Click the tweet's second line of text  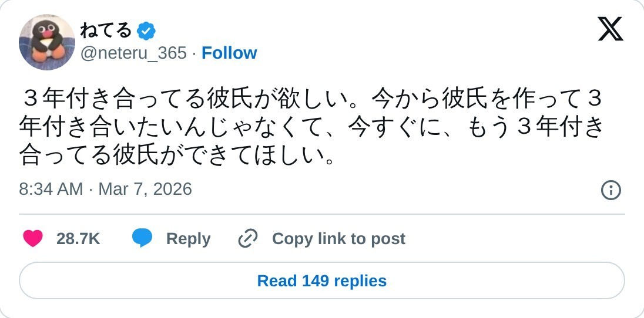[311, 127]
